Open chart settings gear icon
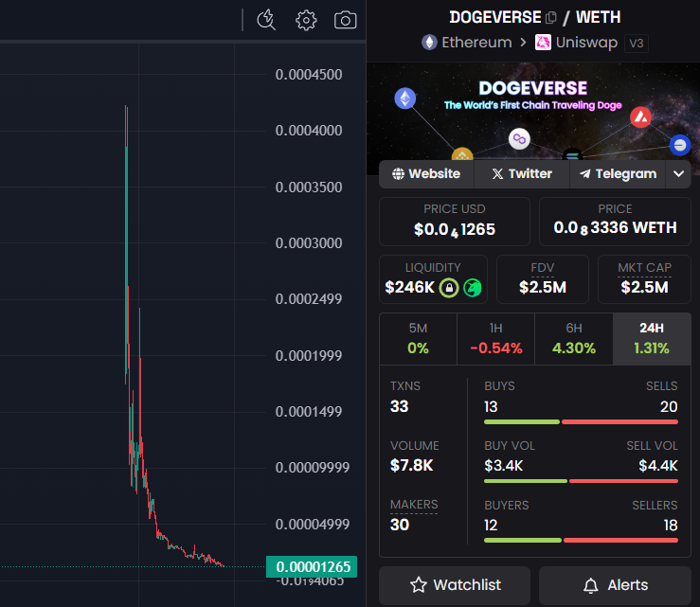This screenshot has width=700, height=607. [x=306, y=20]
